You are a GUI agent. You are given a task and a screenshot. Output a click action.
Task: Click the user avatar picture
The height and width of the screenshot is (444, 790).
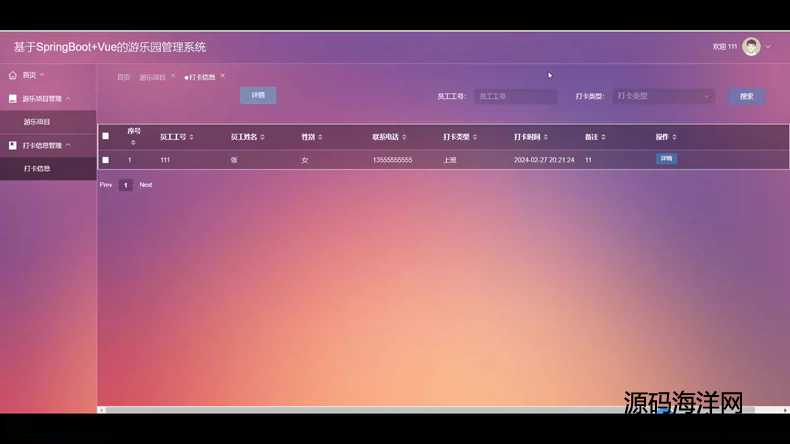(751, 46)
